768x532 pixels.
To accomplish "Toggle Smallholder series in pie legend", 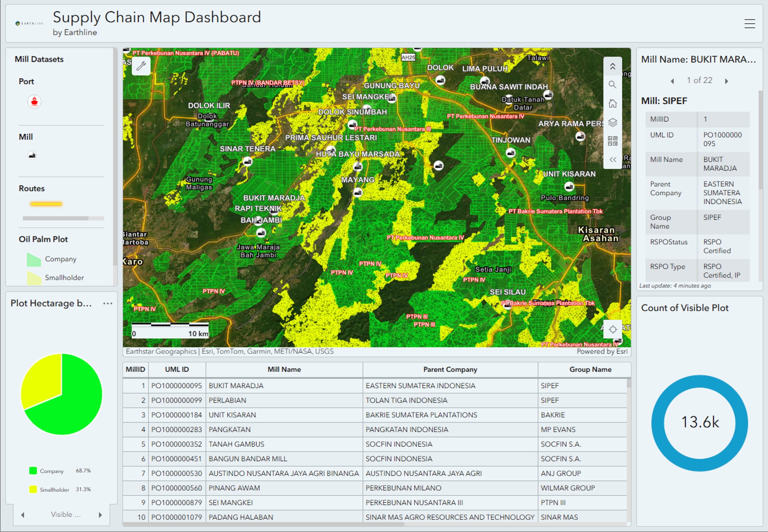I will [54, 489].
